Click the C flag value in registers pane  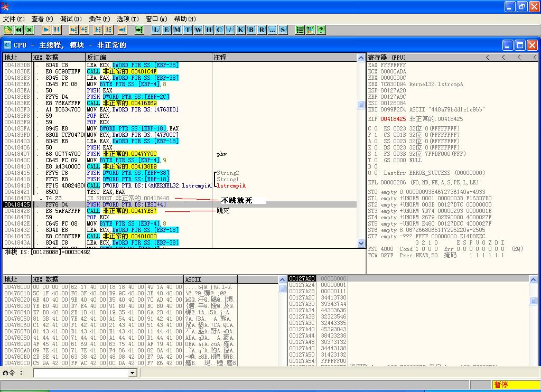point(376,128)
